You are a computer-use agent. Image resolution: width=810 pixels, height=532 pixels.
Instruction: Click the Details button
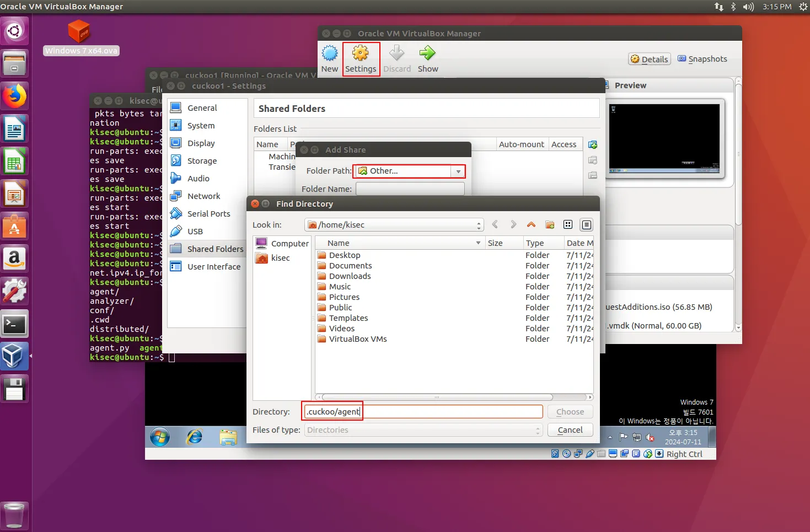coord(650,59)
